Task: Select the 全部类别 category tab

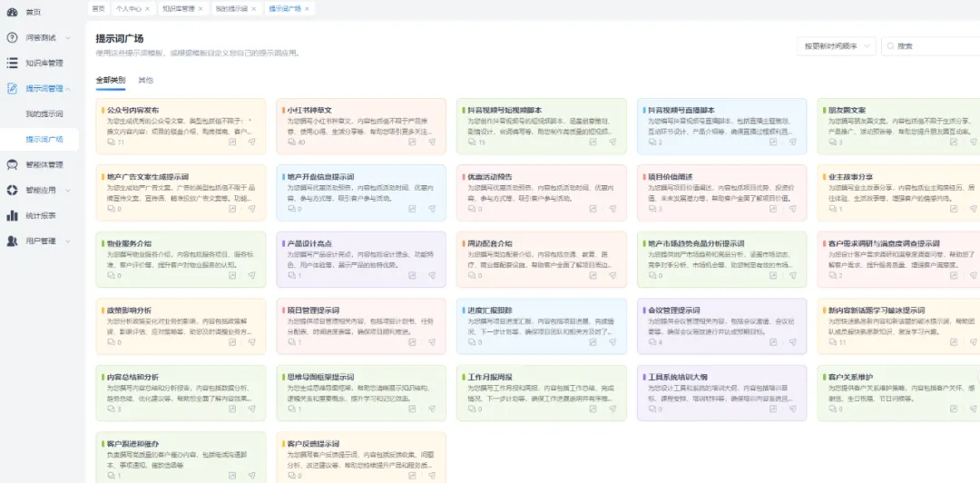Action: tap(111, 81)
